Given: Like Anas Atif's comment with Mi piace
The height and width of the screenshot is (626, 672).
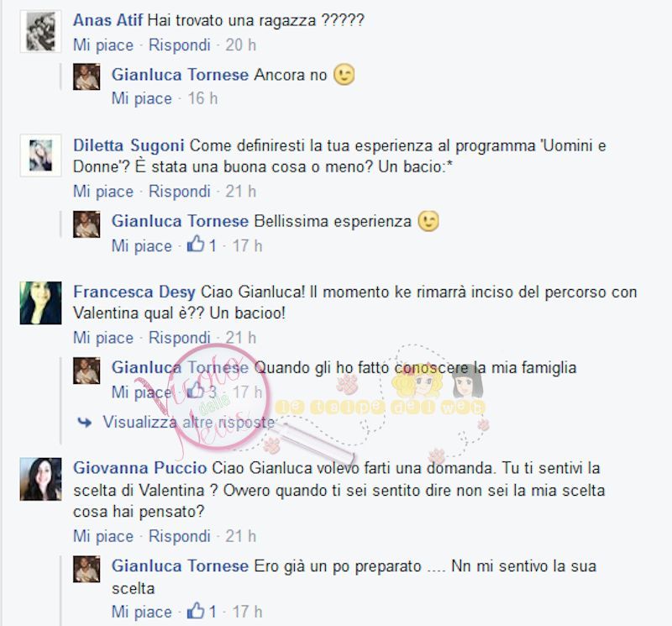Looking at the screenshot, I should [103, 45].
